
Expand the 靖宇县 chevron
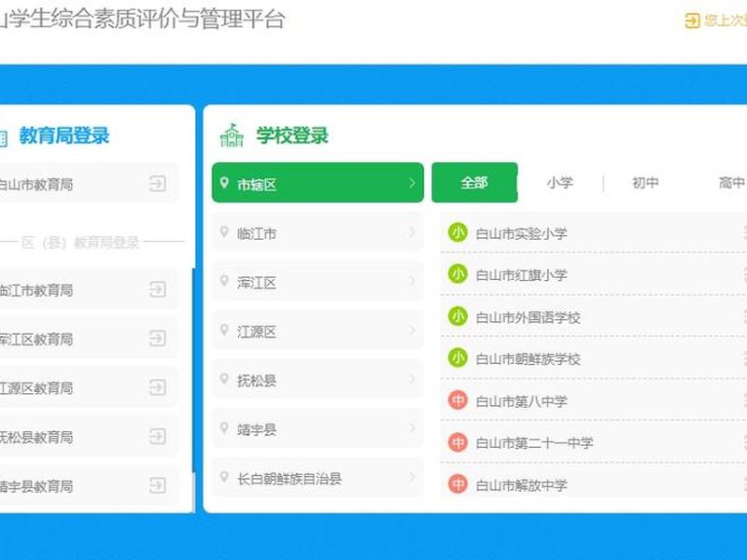[x=412, y=428]
